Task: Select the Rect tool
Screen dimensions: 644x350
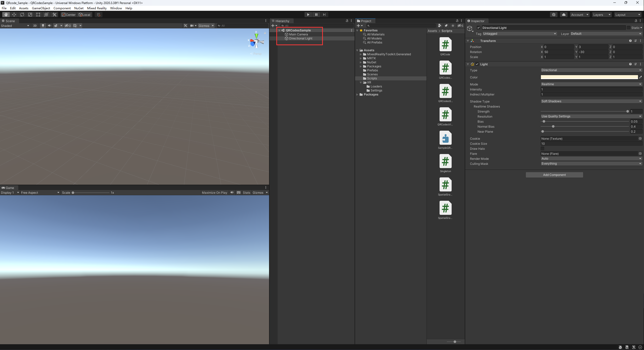Action: 38,15
